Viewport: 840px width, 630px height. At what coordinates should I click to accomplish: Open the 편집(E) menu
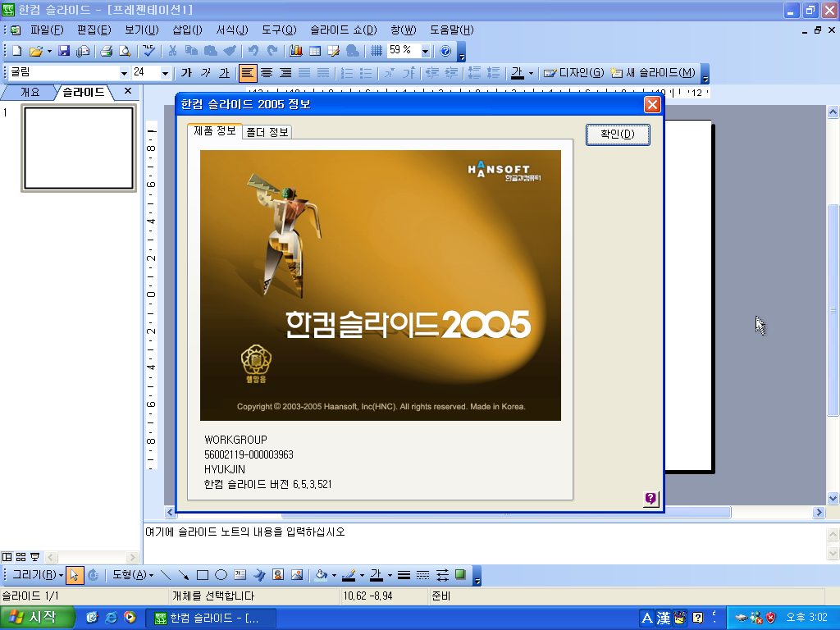[x=94, y=30]
